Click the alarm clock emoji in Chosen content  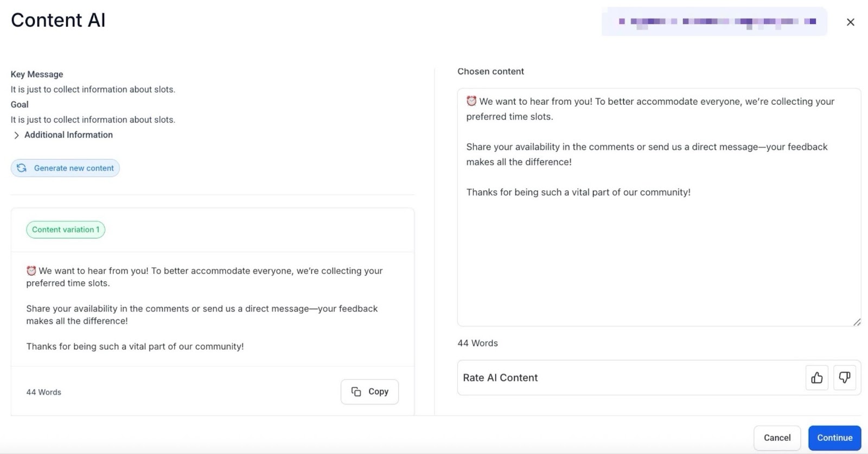(x=471, y=101)
